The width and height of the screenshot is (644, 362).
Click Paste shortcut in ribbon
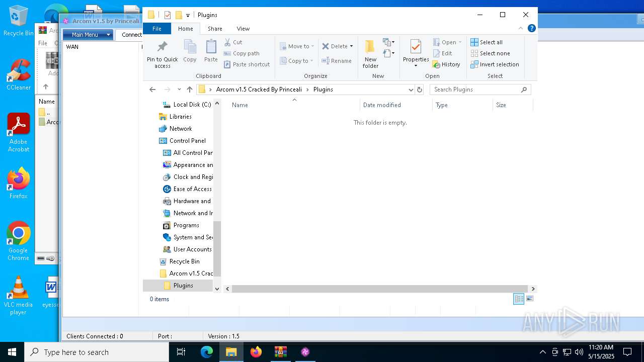coord(247,64)
